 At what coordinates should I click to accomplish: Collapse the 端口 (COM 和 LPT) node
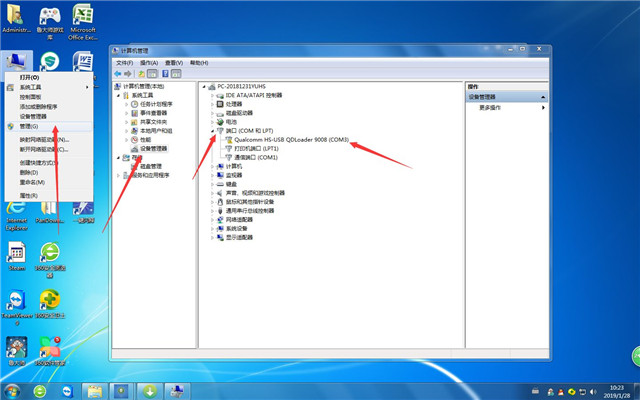point(213,131)
